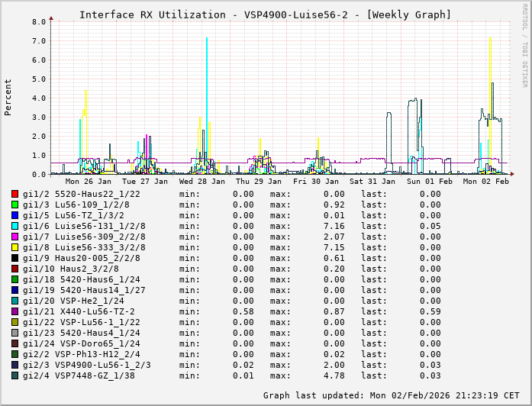
Task: Click the Mon 26 Jan axis label
Action: click(89, 182)
